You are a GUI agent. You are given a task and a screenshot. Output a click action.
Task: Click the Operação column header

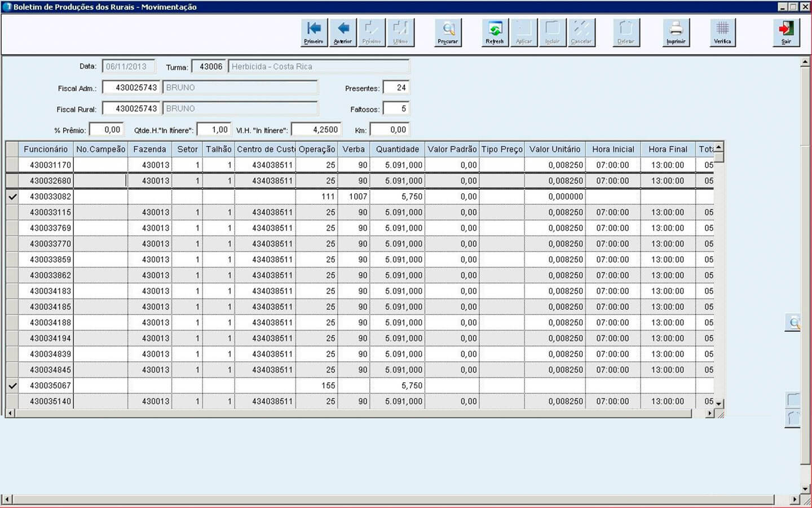(x=316, y=150)
